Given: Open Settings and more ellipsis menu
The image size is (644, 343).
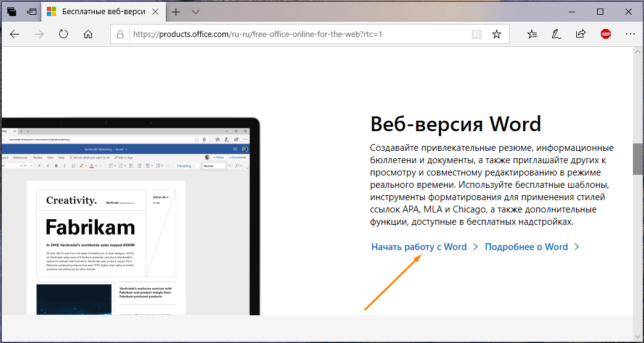Looking at the screenshot, I should coord(630,34).
